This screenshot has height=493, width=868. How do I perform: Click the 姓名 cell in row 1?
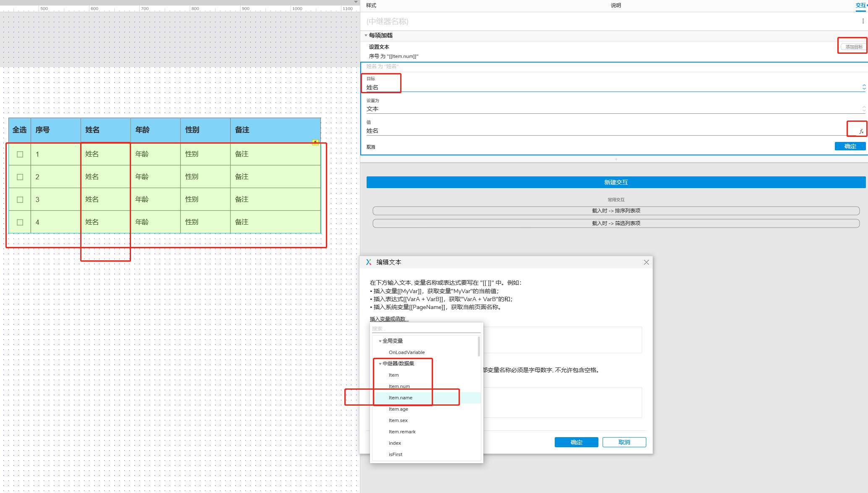coord(106,154)
